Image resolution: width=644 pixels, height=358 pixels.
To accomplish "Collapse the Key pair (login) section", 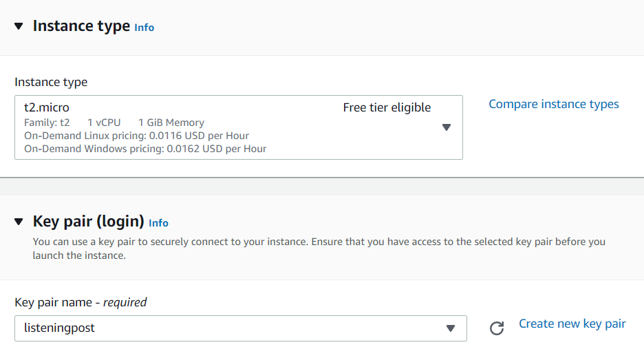I will 19,222.
